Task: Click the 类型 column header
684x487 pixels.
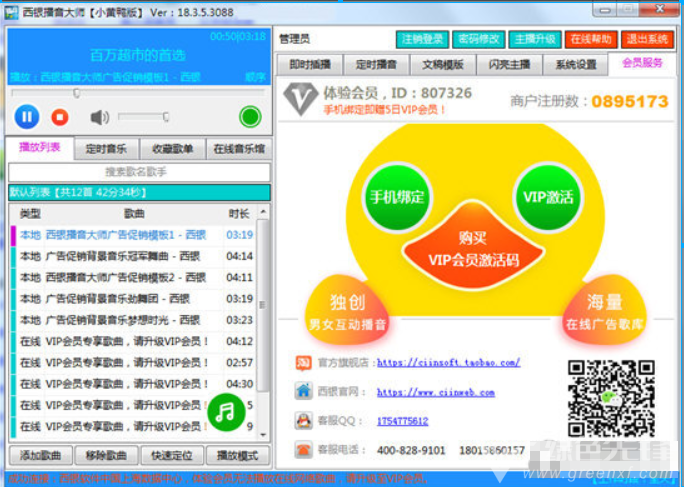Action: pos(30,214)
